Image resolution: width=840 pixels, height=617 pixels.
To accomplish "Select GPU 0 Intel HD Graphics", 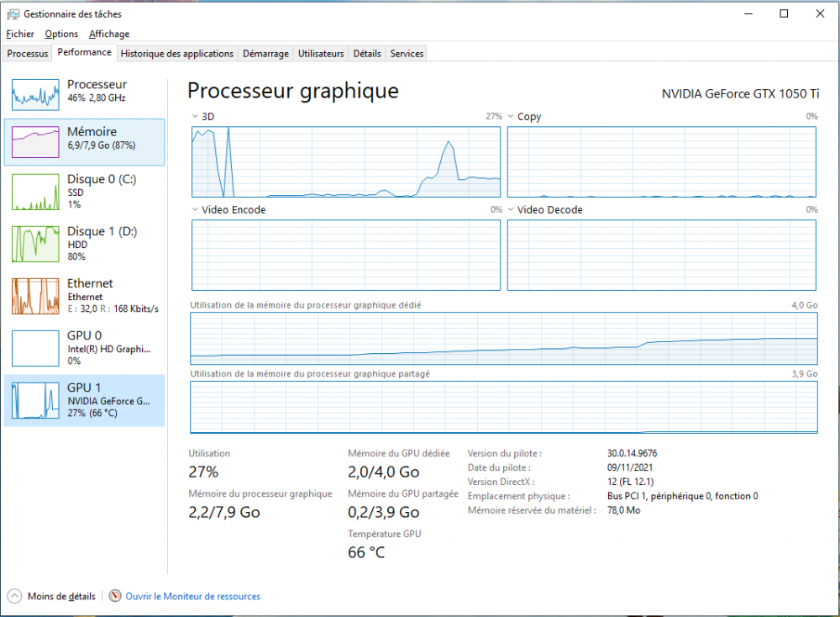I will coord(84,348).
